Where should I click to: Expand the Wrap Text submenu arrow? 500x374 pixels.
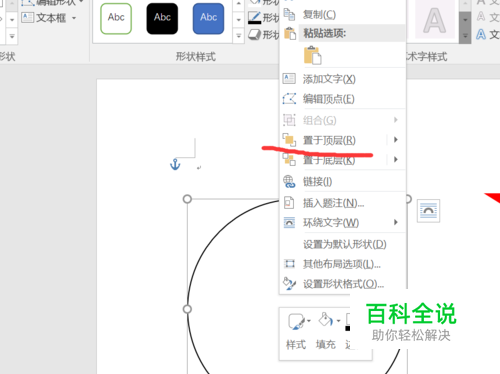(396, 222)
